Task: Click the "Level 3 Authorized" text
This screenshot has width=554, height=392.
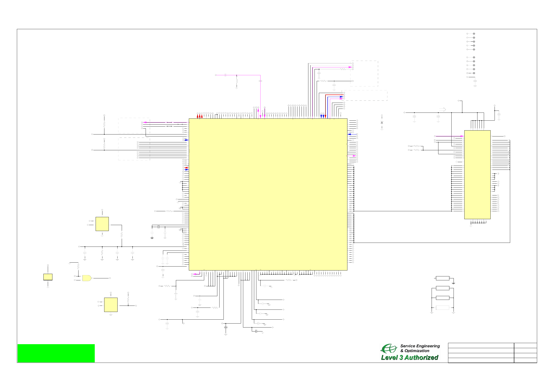Action: [x=409, y=358]
